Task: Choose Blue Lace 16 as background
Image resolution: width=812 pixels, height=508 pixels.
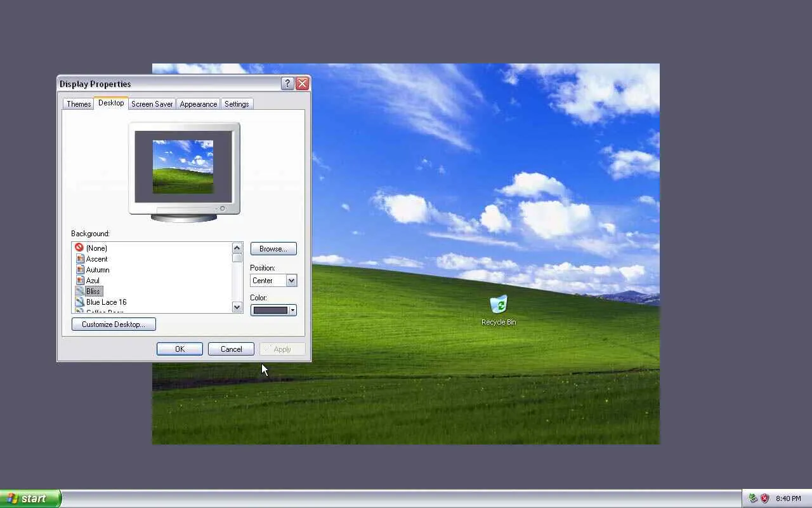Action: click(x=106, y=302)
